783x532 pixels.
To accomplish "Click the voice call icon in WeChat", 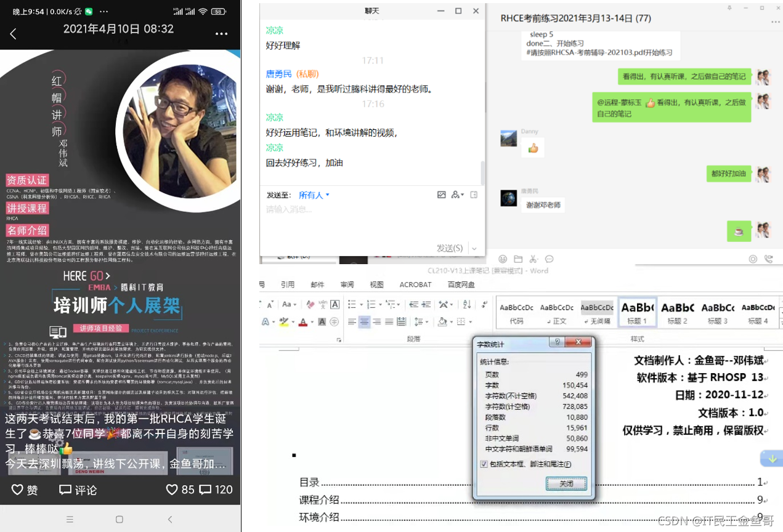I will click(768, 259).
